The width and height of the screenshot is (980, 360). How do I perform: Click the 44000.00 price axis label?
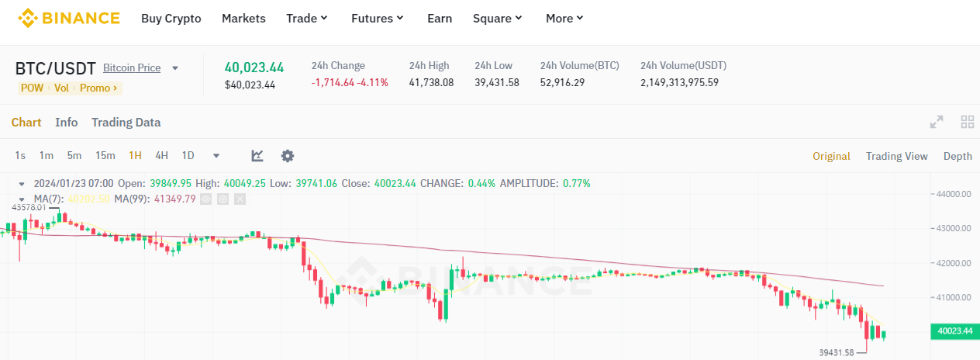coord(952,194)
